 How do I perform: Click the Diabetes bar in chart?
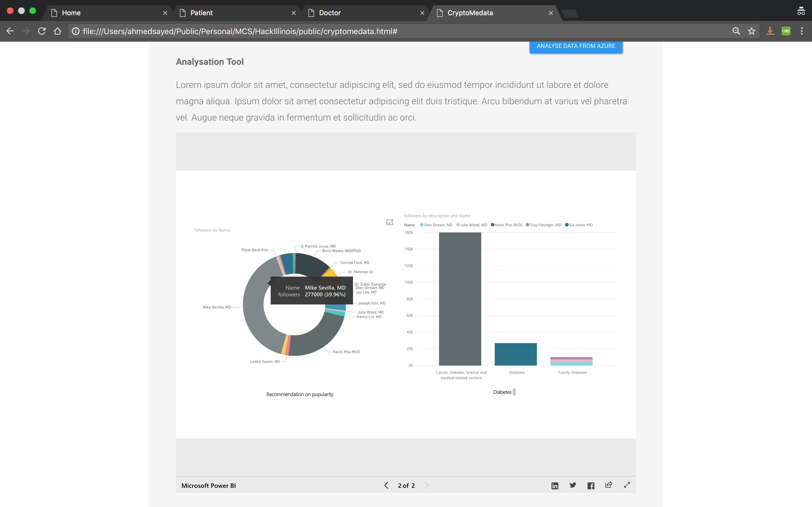(515, 354)
